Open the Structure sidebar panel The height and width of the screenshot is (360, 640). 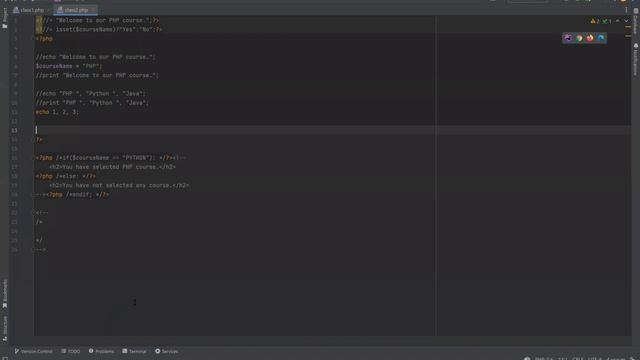[5, 328]
